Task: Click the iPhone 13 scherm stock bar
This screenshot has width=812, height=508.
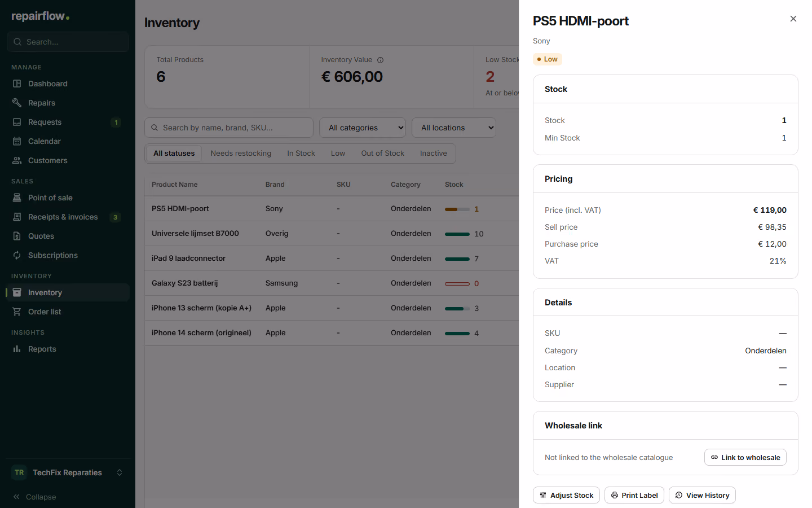Action: tap(457, 308)
